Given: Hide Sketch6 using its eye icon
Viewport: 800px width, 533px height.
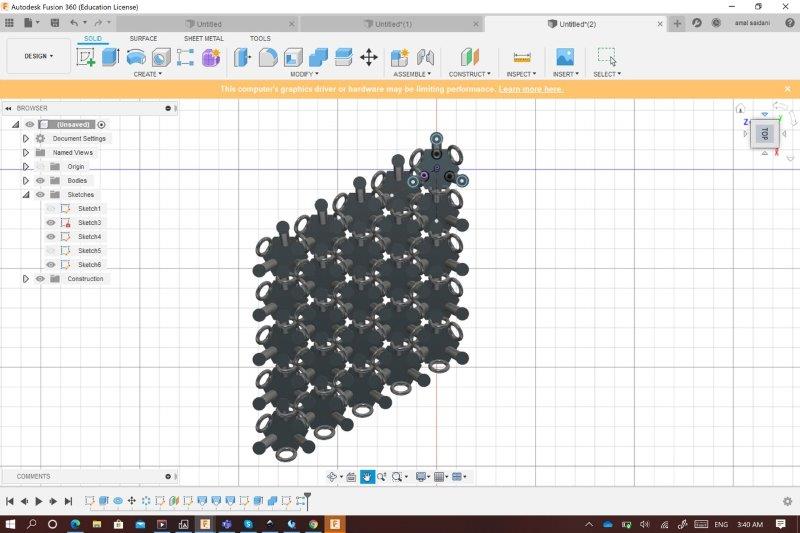Looking at the screenshot, I should click(x=51, y=265).
